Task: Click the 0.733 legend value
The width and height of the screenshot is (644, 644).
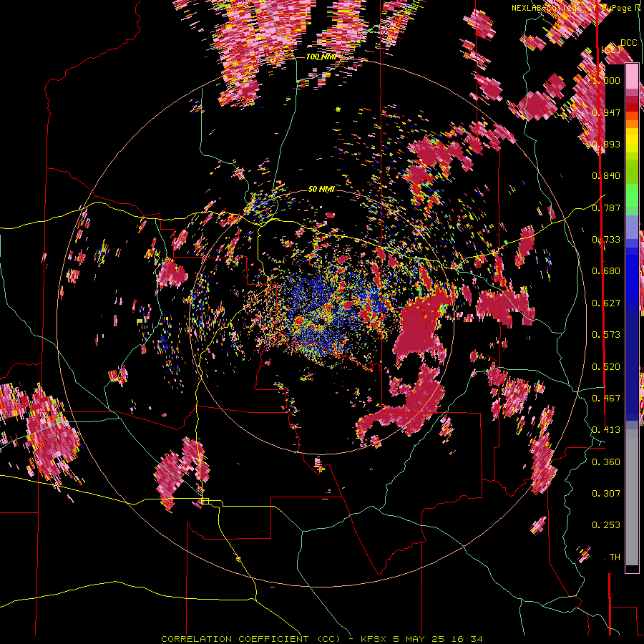Action: click(606, 240)
